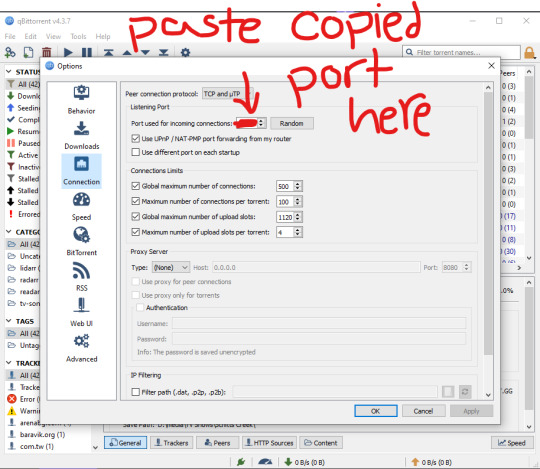Click the Filter torrent names search field
The width and height of the screenshot is (540, 469).
pyautogui.click(x=461, y=52)
